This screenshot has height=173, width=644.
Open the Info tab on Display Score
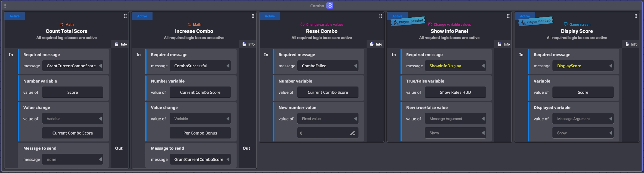tap(631, 44)
